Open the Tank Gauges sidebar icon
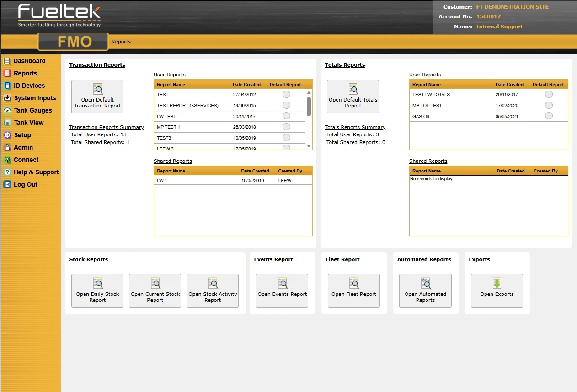 [x=7, y=110]
